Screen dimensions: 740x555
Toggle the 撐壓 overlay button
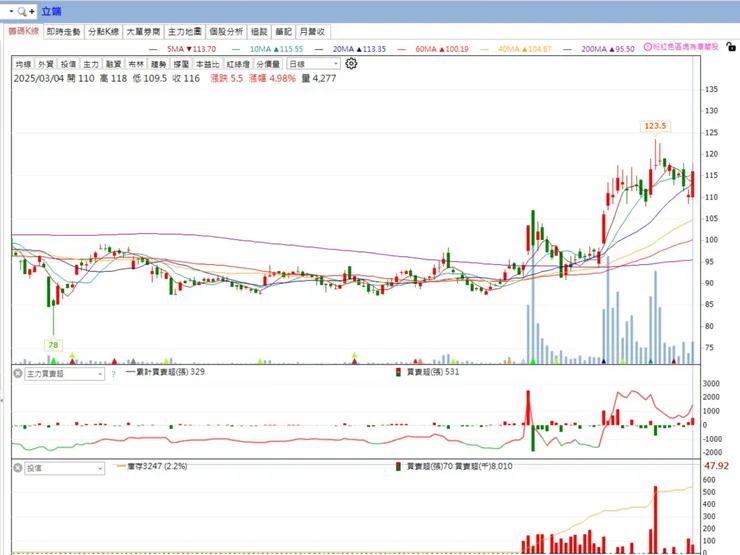click(x=181, y=64)
